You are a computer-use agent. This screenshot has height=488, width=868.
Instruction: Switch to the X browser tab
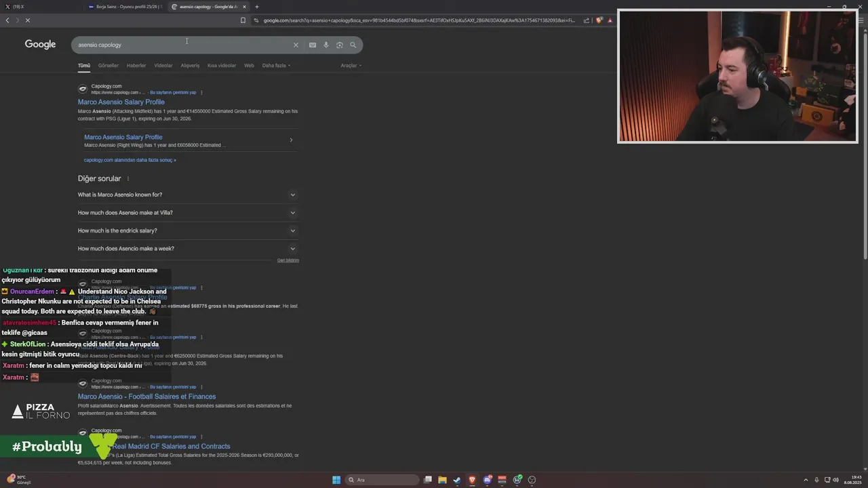point(41,7)
